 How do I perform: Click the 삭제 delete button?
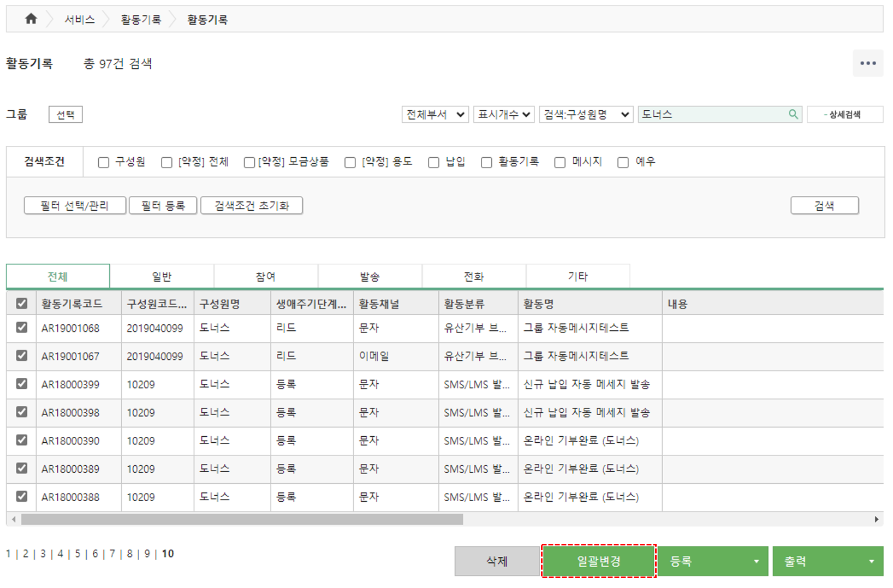(497, 561)
